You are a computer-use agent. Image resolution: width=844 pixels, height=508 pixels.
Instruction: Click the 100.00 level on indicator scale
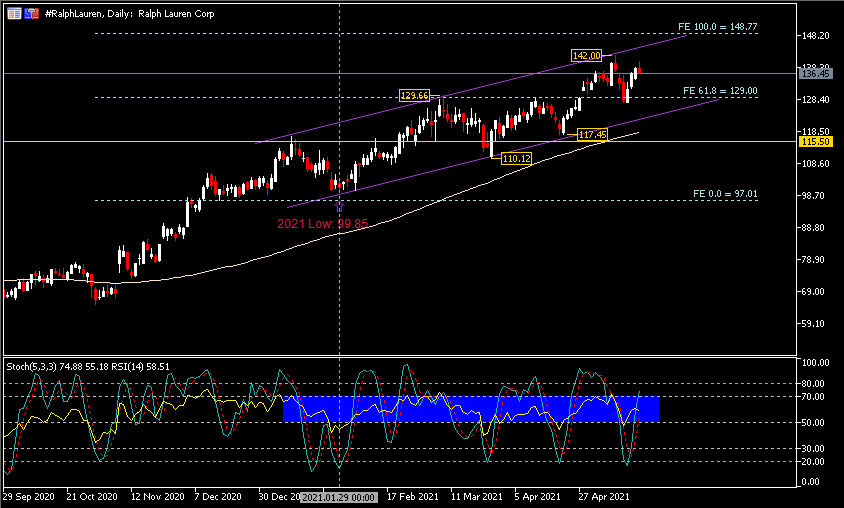815,363
